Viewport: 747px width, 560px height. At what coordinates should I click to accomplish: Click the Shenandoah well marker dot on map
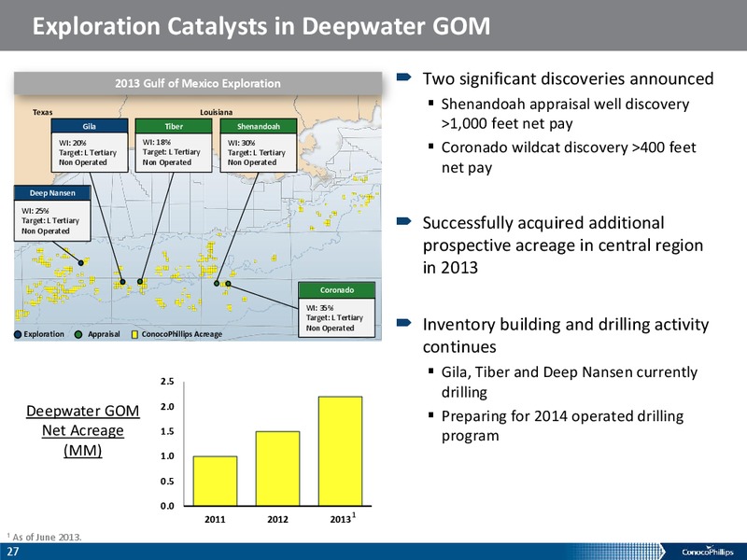click(x=217, y=284)
